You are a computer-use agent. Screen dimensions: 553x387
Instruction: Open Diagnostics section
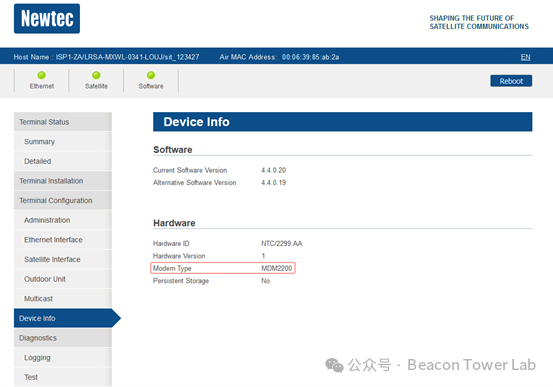click(63, 338)
